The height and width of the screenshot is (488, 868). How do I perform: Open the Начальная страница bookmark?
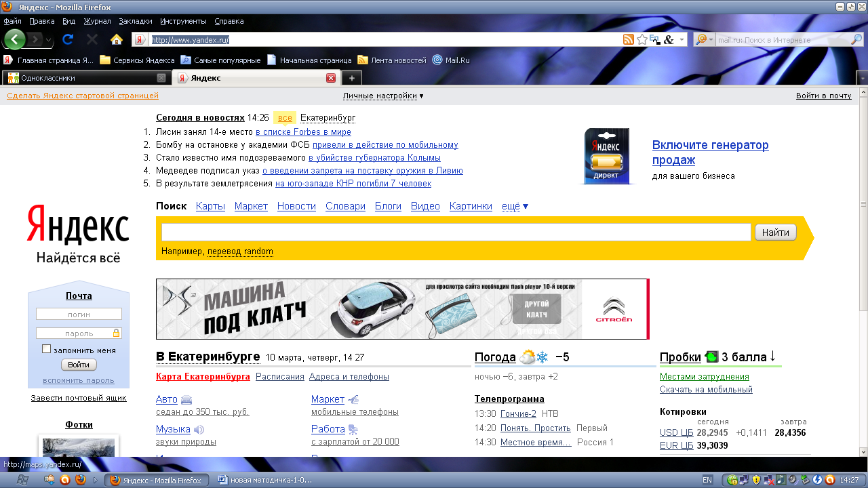coord(309,60)
